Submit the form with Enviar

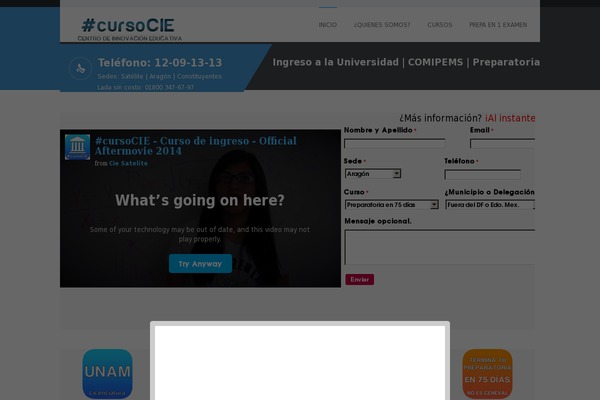click(360, 279)
